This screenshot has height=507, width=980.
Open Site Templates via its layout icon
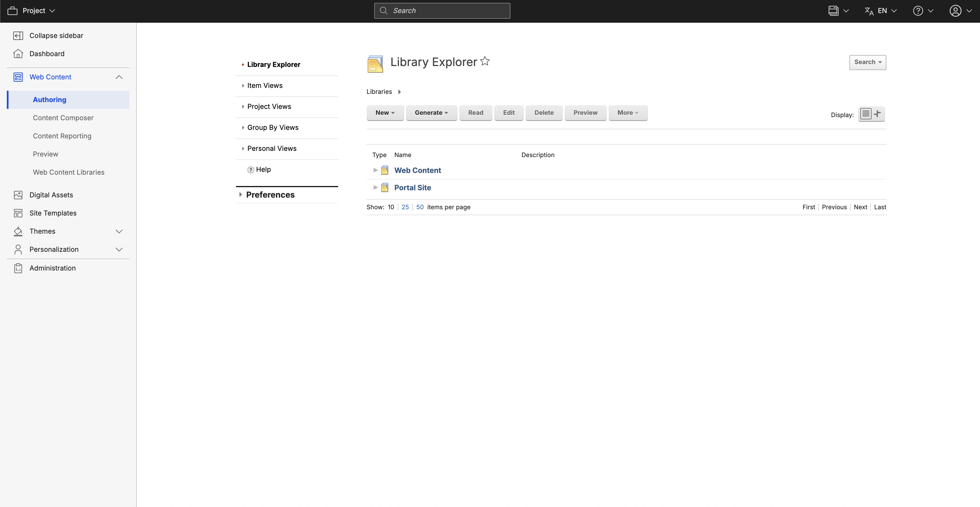(18, 213)
